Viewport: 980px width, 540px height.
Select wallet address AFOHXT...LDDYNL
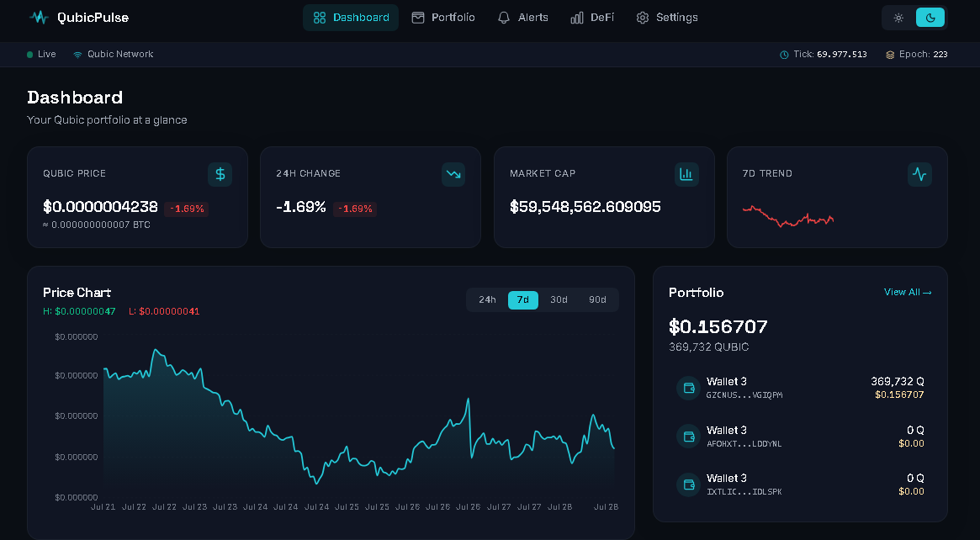744,444
